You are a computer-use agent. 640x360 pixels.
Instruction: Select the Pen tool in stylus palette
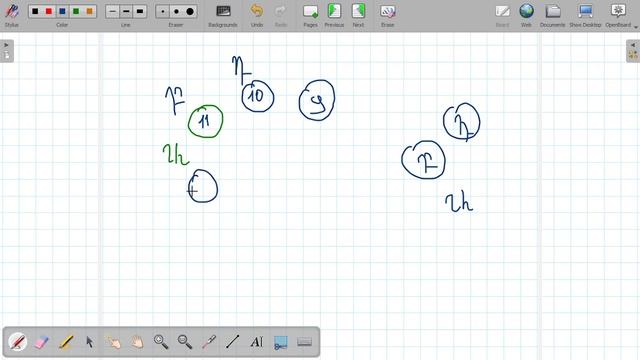click(18, 342)
